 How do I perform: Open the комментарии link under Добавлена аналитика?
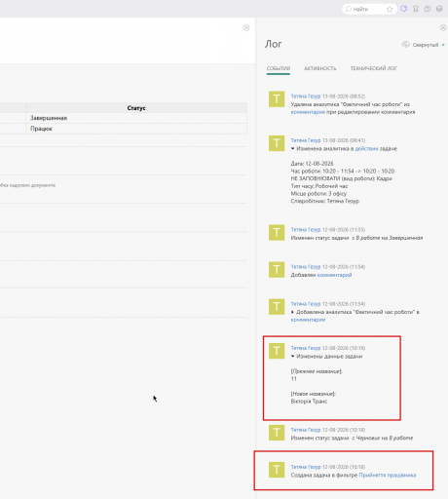pyautogui.click(x=308, y=320)
